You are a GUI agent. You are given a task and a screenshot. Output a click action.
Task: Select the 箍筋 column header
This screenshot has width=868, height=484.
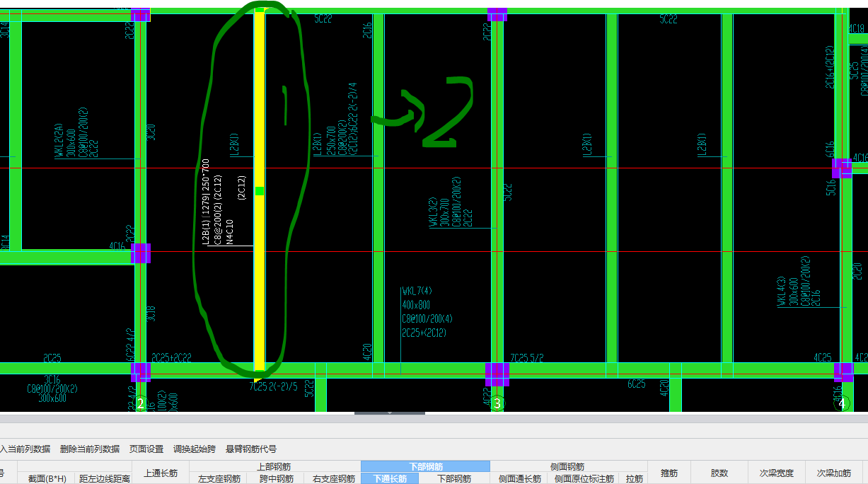(x=669, y=473)
